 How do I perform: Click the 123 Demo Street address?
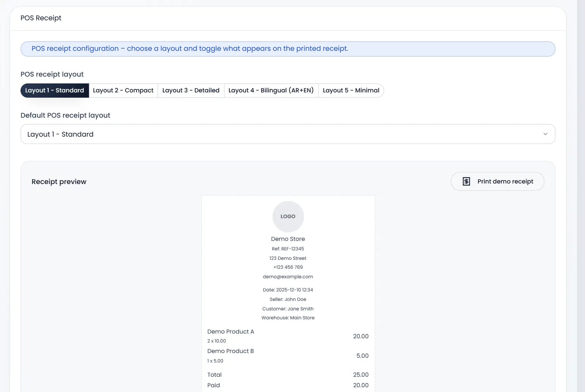coord(288,258)
